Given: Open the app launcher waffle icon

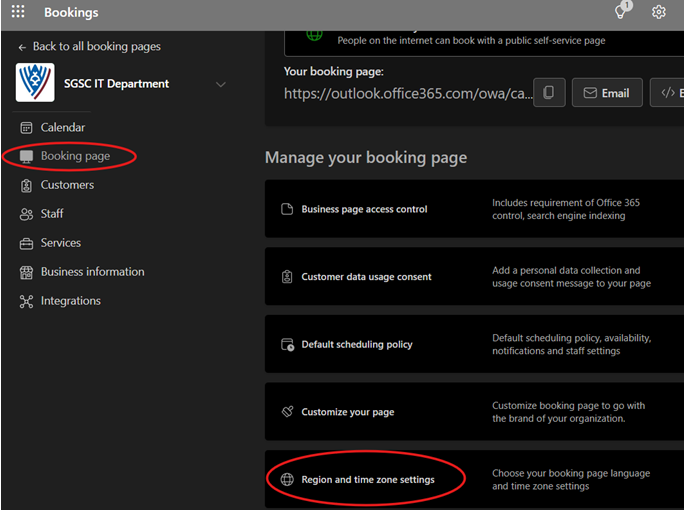Looking at the screenshot, I should [18, 13].
